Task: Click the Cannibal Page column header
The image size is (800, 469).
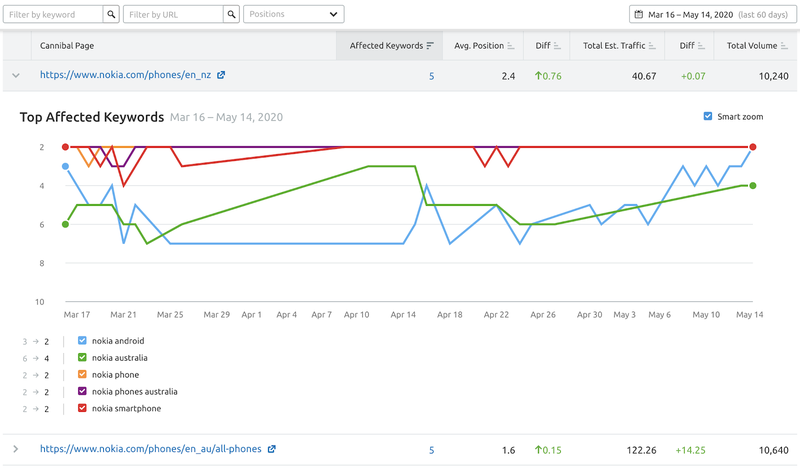Action: pos(67,46)
